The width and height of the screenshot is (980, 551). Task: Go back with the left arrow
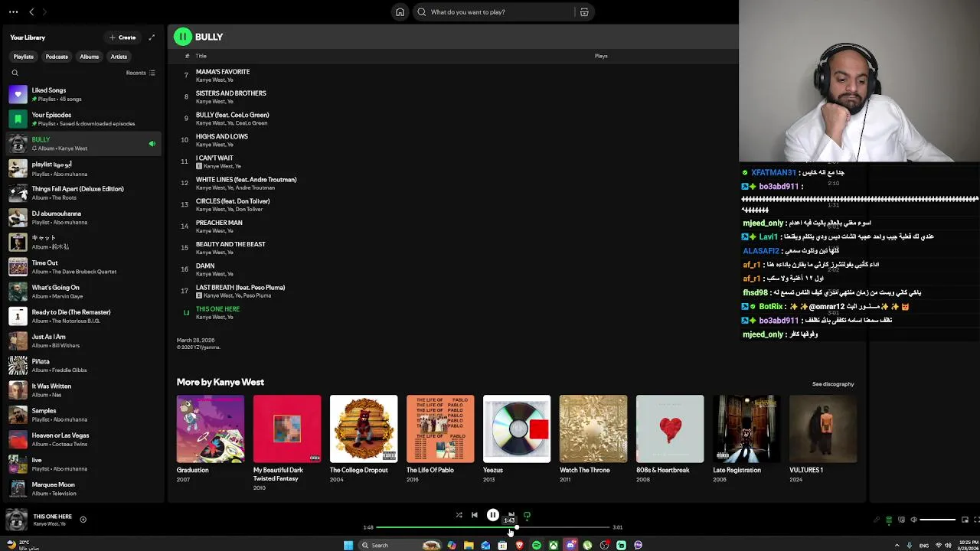(x=31, y=12)
